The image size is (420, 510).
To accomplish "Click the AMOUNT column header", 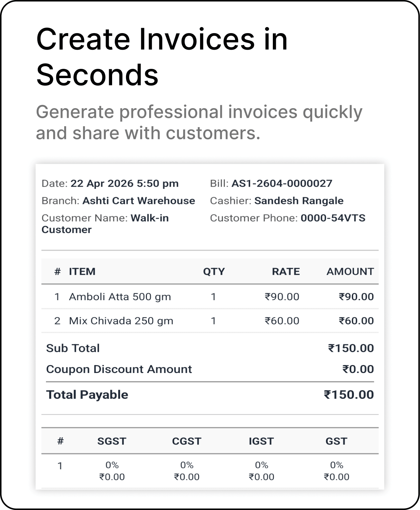I will [350, 271].
